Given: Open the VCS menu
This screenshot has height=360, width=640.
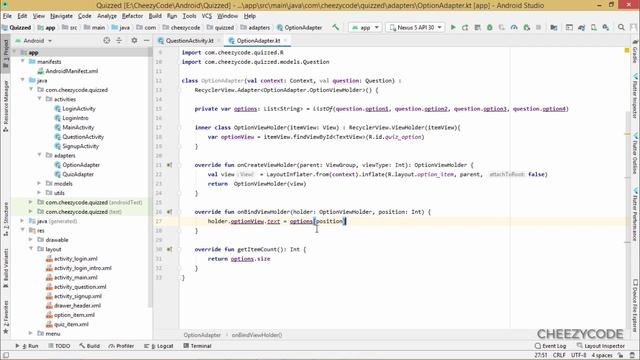Looking at the screenshot, I should click(207, 16).
